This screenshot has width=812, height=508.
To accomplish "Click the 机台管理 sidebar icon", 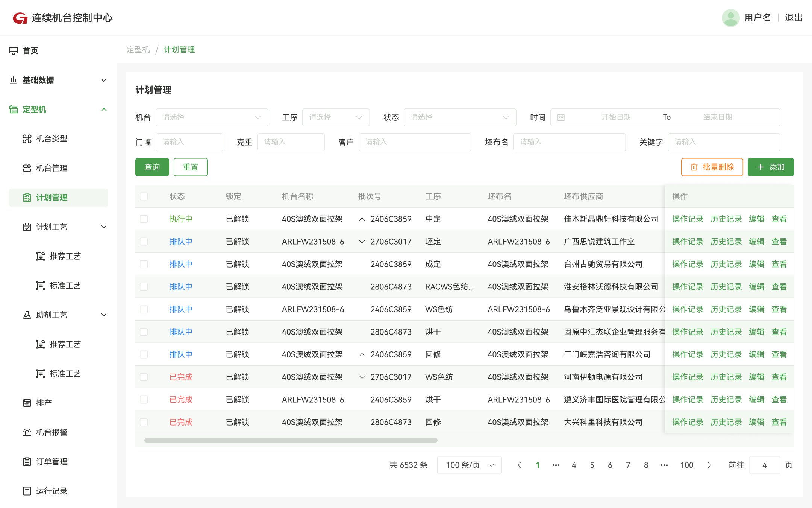I will [x=27, y=168].
